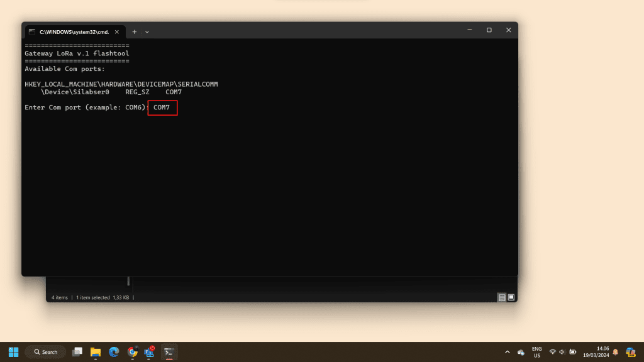Viewport: 644px width, 362px height.
Task: Close the cmd.exe terminal tab
Action: [x=119, y=31]
